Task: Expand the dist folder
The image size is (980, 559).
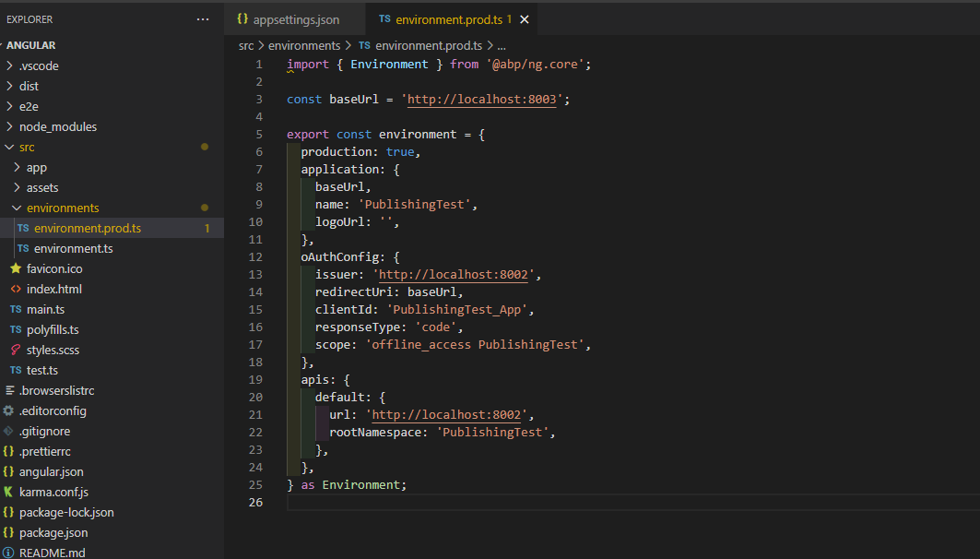Action: click(29, 87)
